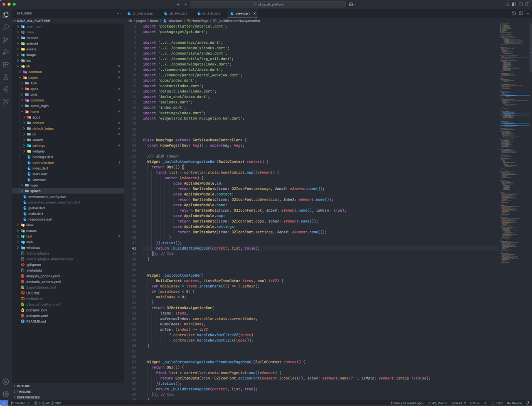Click the 'Ln 42, Col 55' cursor position
The image size is (532, 406).
[x=438, y=403]
